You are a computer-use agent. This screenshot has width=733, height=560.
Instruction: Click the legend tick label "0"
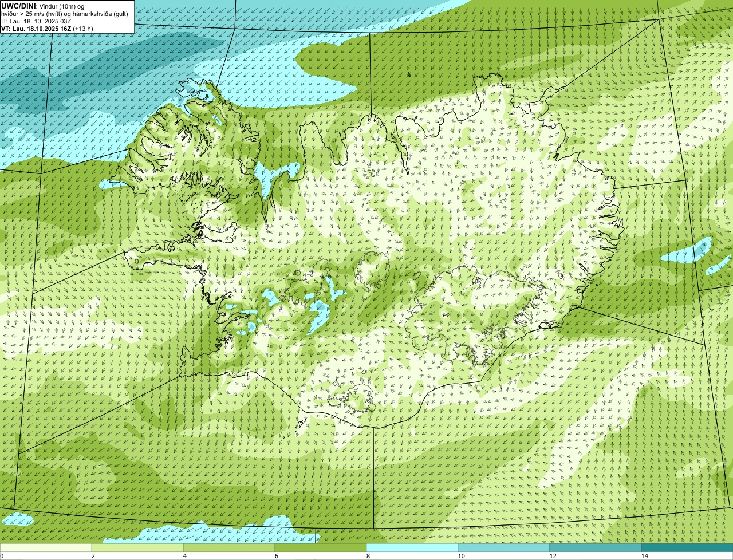coord(2,556)
